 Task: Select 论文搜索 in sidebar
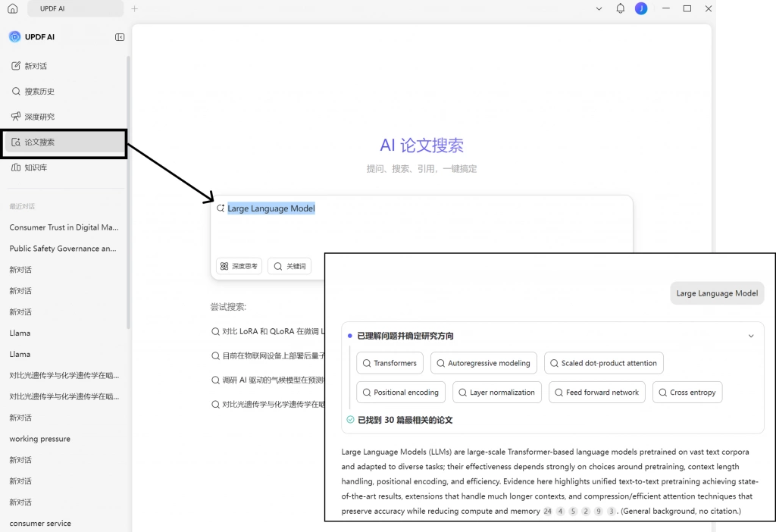pos(64,142)
